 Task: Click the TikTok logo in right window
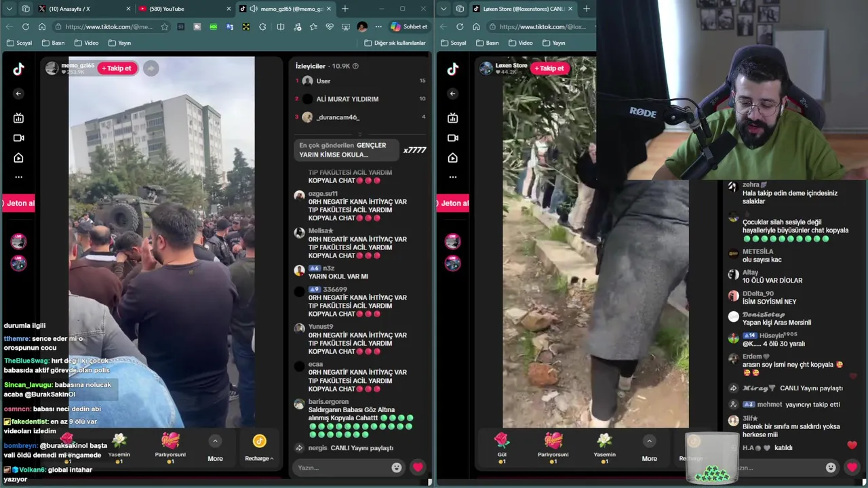(452, 68)
